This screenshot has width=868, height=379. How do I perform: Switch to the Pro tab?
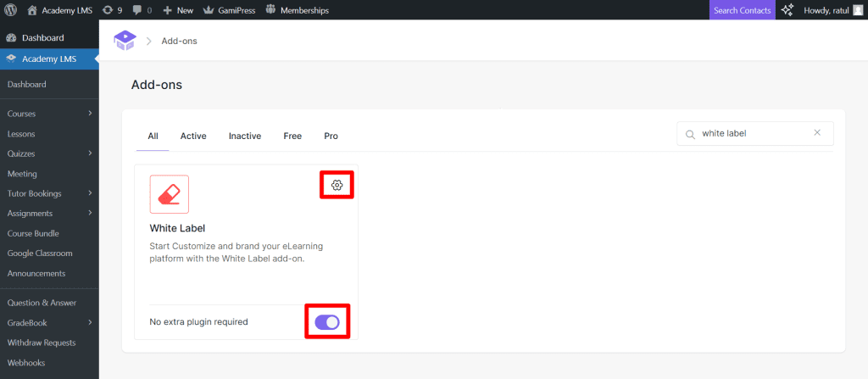pos(331,136)
